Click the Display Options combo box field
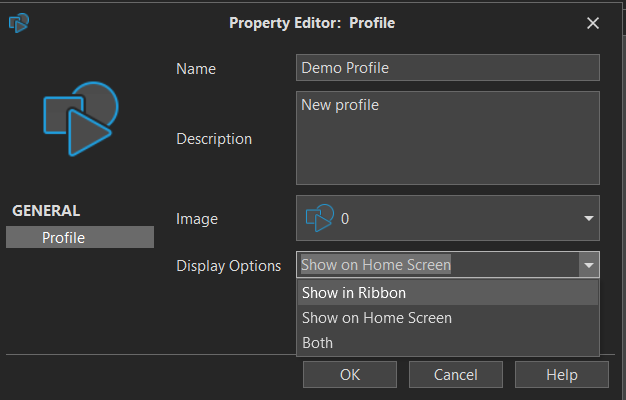Image resolution: width=626 pixels, height=400 pixels. click(438, 265)
